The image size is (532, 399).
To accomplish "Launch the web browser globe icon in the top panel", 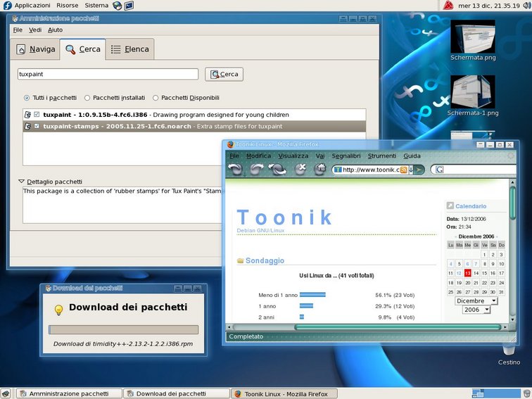I will pos(118,6).
